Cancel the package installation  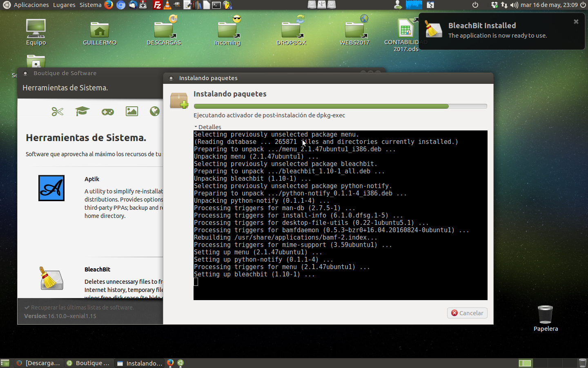coord(467,313)
